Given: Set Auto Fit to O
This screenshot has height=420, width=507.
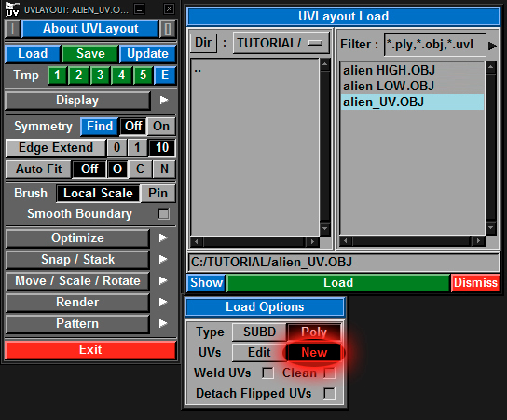Looking at the screenshot, I should (117, 169).
